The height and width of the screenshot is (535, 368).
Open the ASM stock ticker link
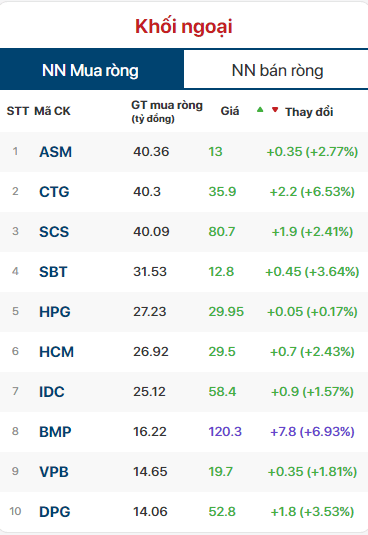(x=55, y=152)
